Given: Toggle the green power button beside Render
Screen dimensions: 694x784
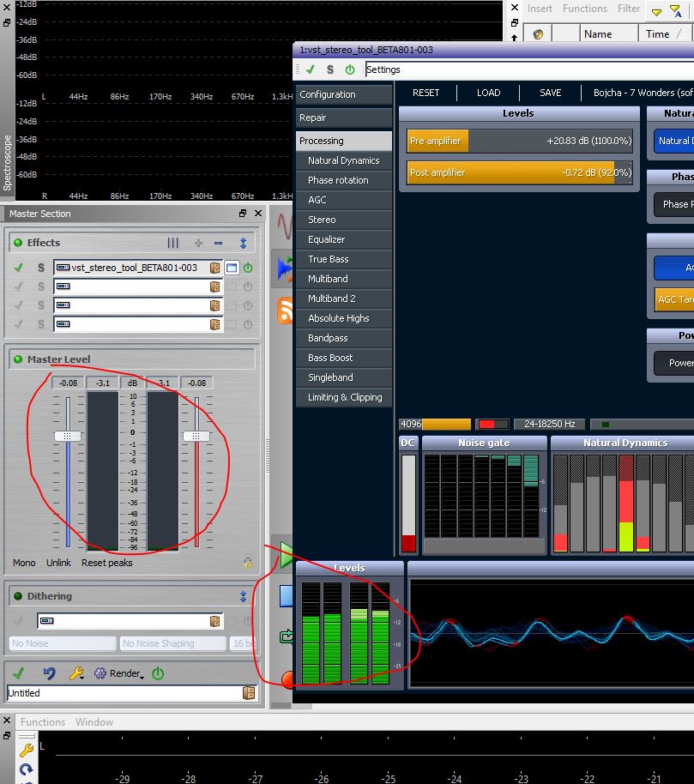Looking at the screenshot, I should [158, 673].
